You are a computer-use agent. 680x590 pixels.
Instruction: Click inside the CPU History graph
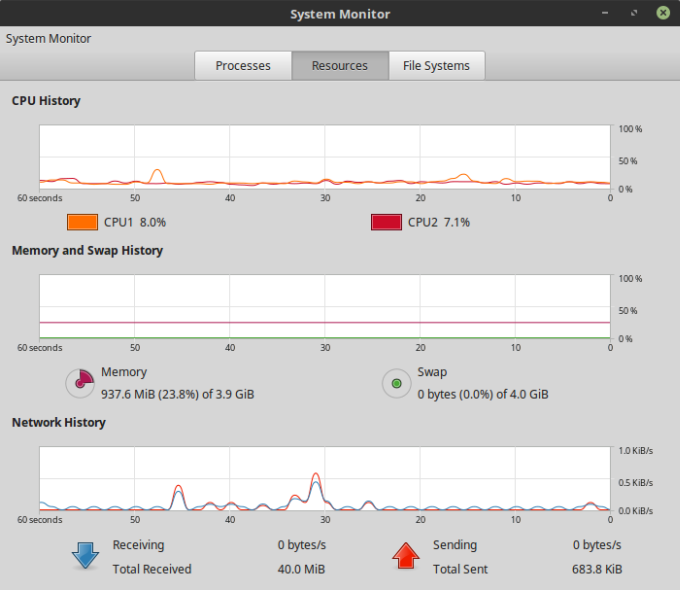pos(325,157)
